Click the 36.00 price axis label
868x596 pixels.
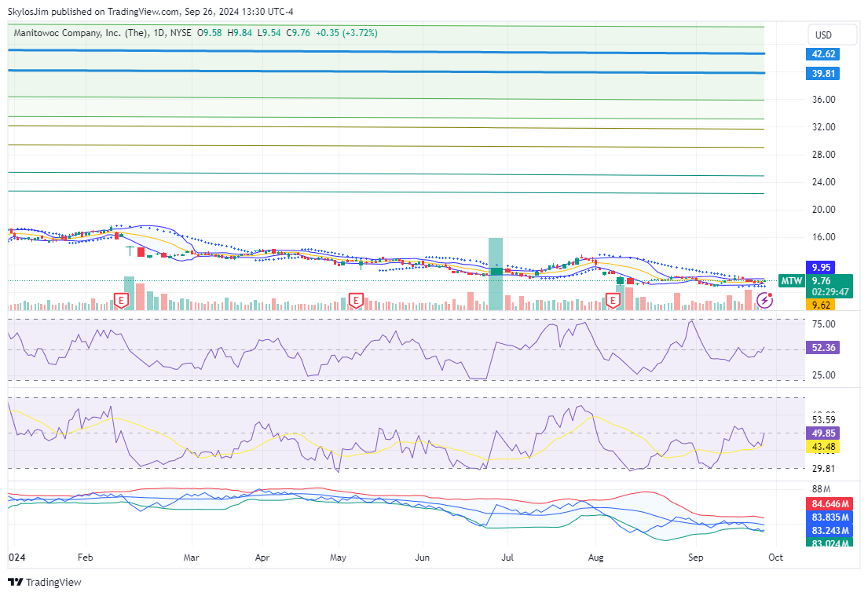pyautogui.click(x=824, y=100)
